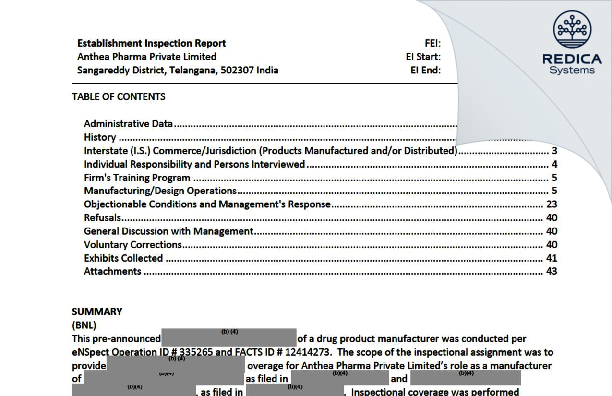Click the 'Anthea Pharma Private Limited' header line
The height and width of the screenshot is (396, 612).
tap(147, 57)
